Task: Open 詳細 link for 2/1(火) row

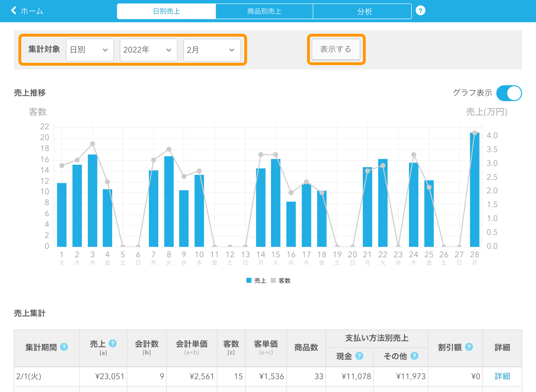Action: coord(502,376)
